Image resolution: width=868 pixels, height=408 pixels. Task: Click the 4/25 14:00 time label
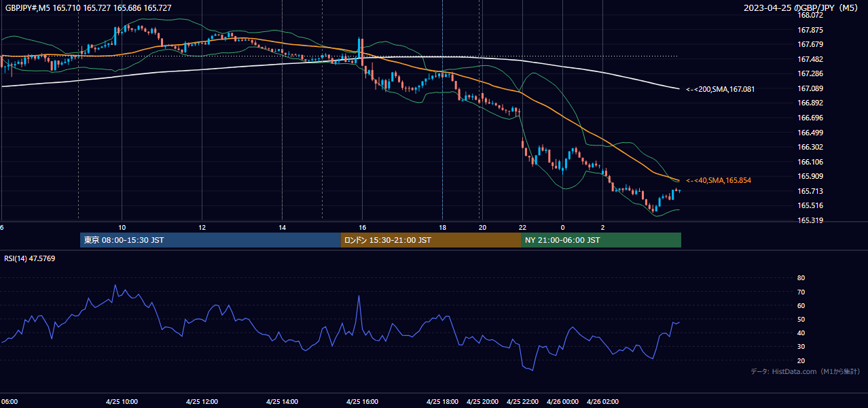(x=282, y=402)
